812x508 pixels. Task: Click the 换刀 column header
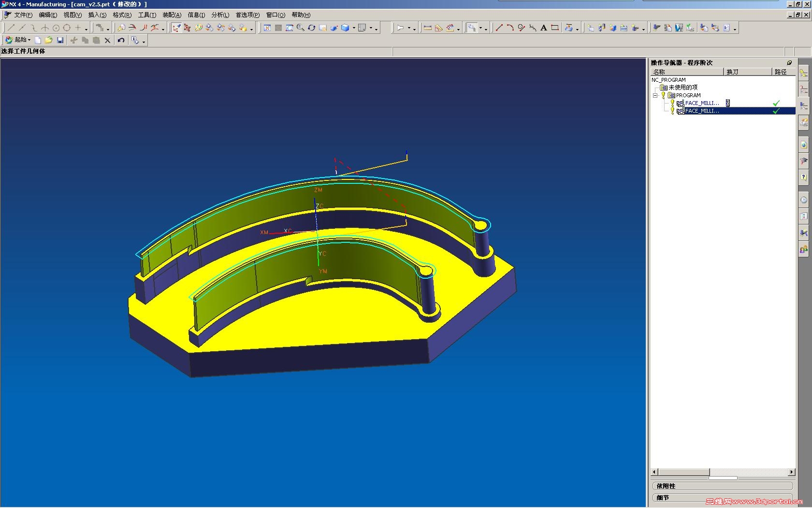748,72
